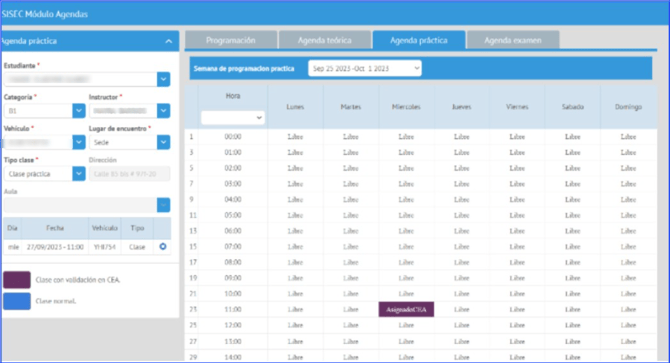
Task: Click the Jueves column header
Action: 461,107
